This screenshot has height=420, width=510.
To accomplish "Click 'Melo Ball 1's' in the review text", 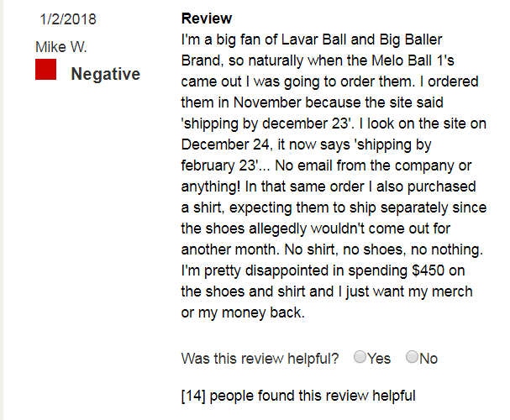I will [413, 60].
